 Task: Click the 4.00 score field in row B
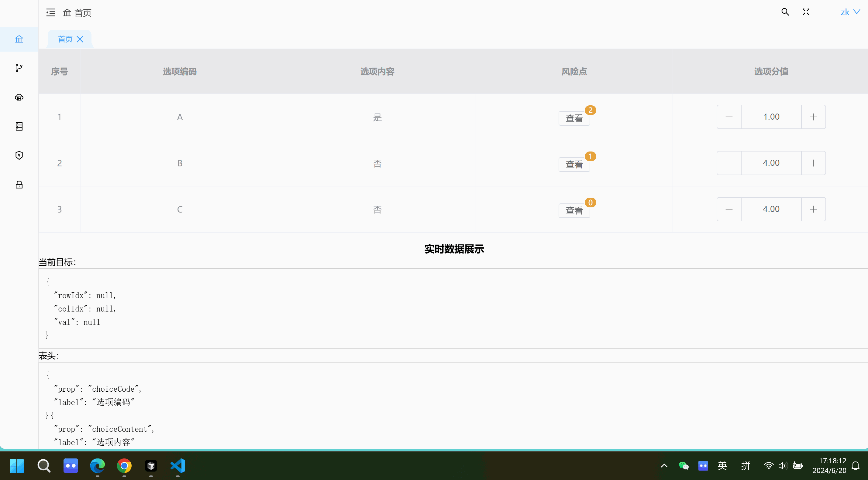coord(771,163)
